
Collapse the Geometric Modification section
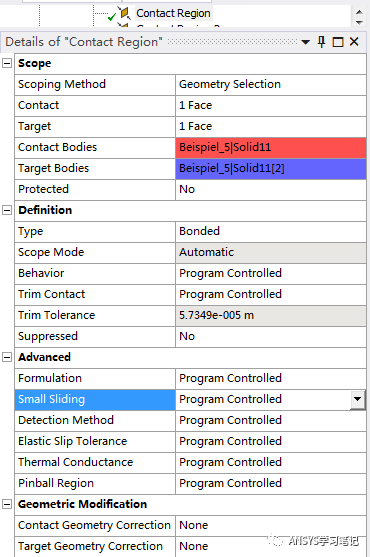tap(7, 504)
